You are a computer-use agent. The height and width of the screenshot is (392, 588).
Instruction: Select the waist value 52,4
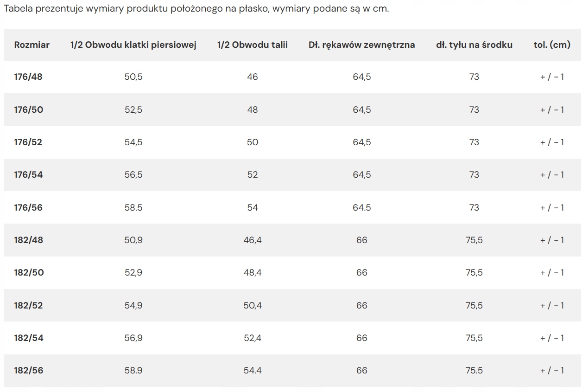pyautogui.click(x=253, y=338)
